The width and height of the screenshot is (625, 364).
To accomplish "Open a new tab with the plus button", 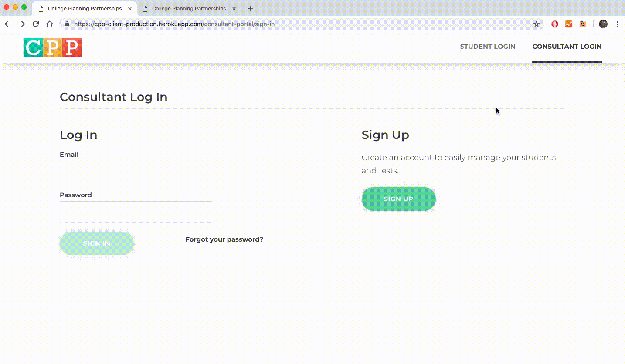I will click(x=250, y=9).
